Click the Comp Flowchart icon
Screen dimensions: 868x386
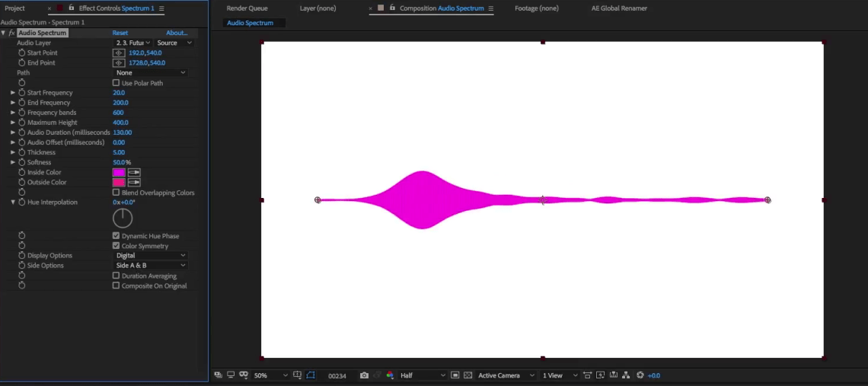coord(627,375)
